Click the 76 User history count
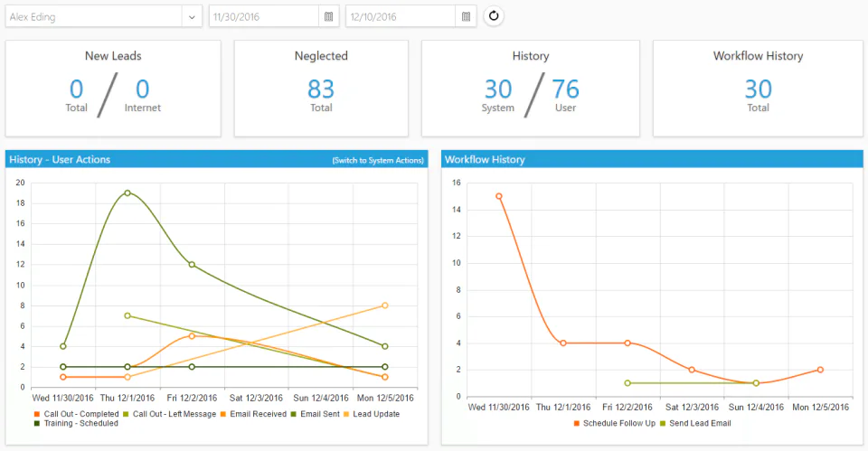Viewport: 868px width, 451px height. click(565, 94)
